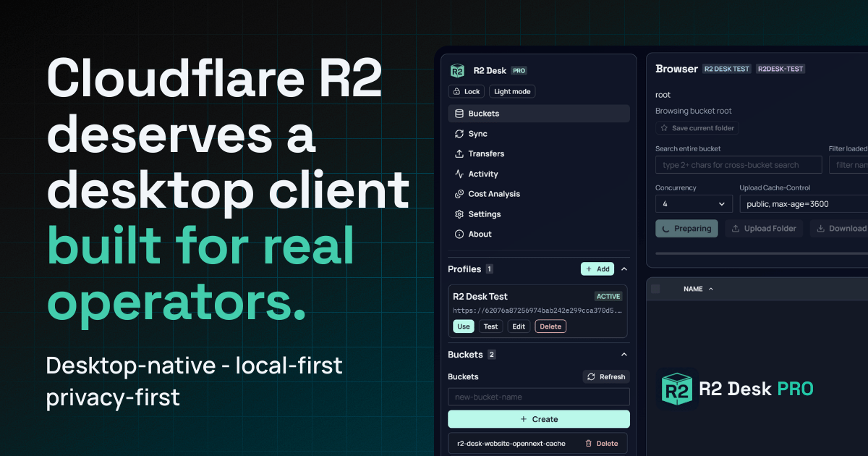The width and height of the screenshot is (868, 456).
Task: Toggle the Lock button
Action: point(466,91)
